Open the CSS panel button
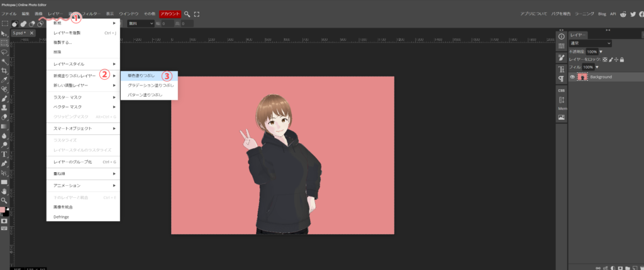 coord(562,90)
